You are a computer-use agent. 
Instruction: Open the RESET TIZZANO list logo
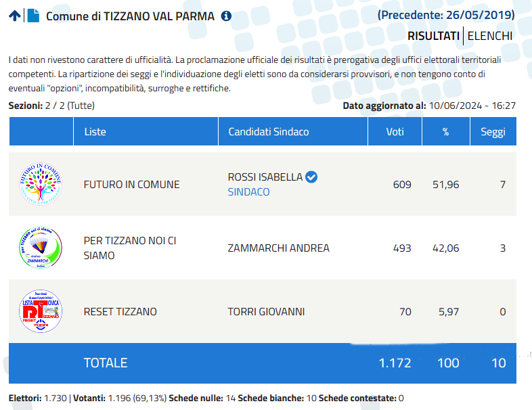pos(41,311)
